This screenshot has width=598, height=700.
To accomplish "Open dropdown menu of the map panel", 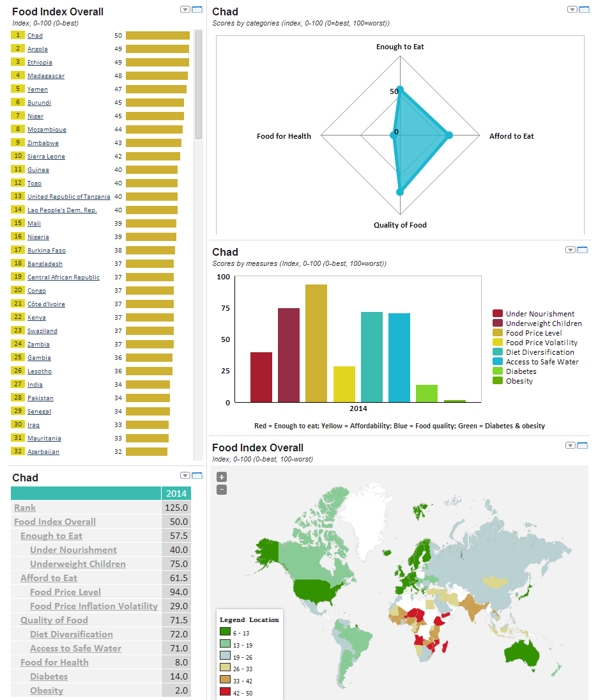I will point(571,446).
